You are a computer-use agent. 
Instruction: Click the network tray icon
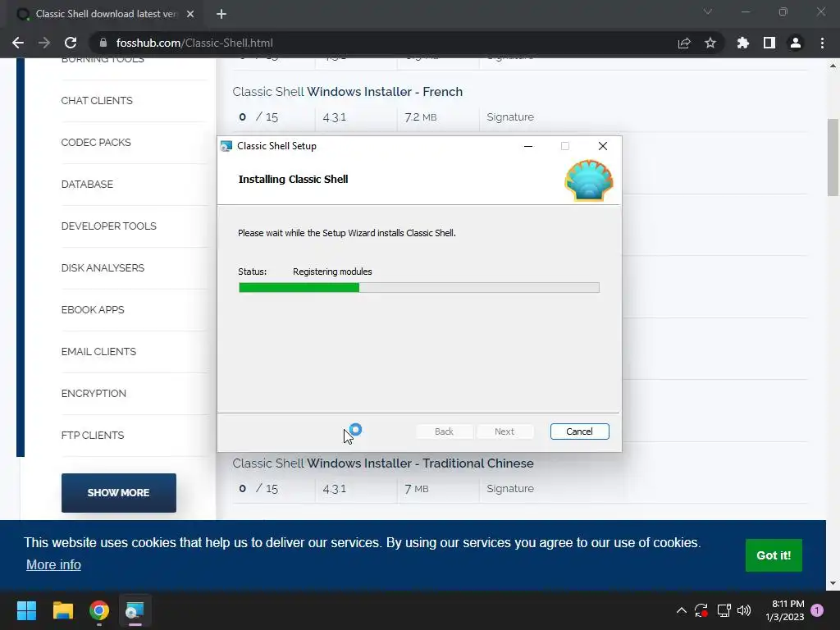coord(724,610)
